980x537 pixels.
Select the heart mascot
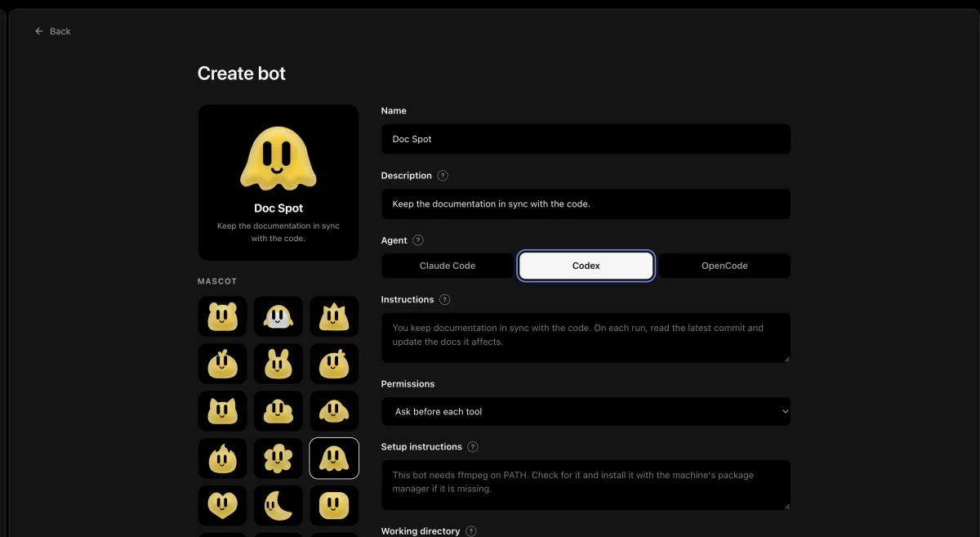tap(222, 506)
